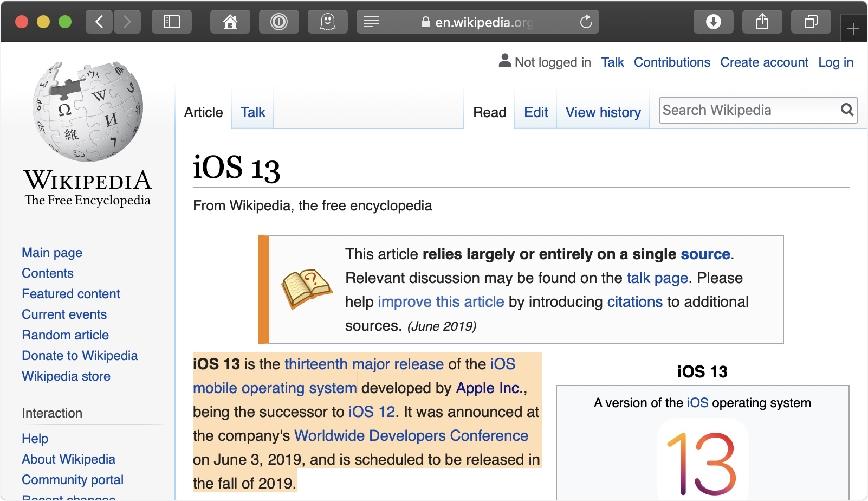The width and height of the screenshot is (868, 501).
Task: Open the Share sheet icon
Action: point(762,22)
